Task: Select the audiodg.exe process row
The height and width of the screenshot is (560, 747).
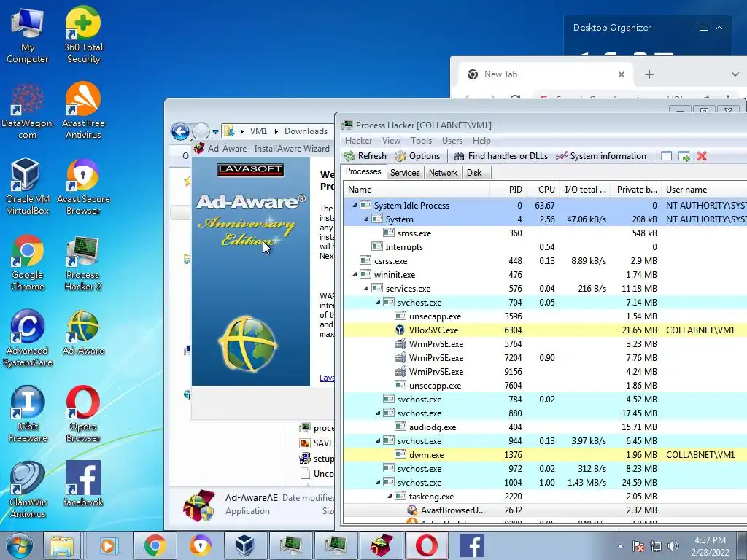Action: coord(545,427)
